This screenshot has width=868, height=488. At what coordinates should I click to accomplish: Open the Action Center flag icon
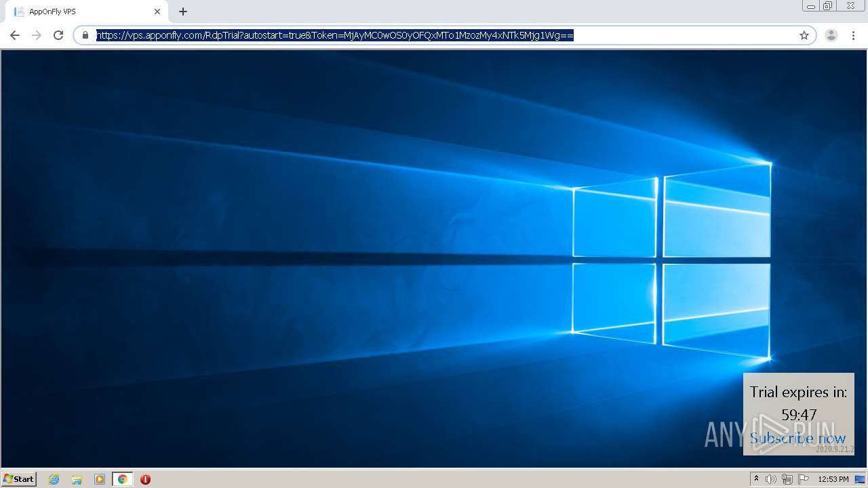pyautogui.click(x=804, y=479)
